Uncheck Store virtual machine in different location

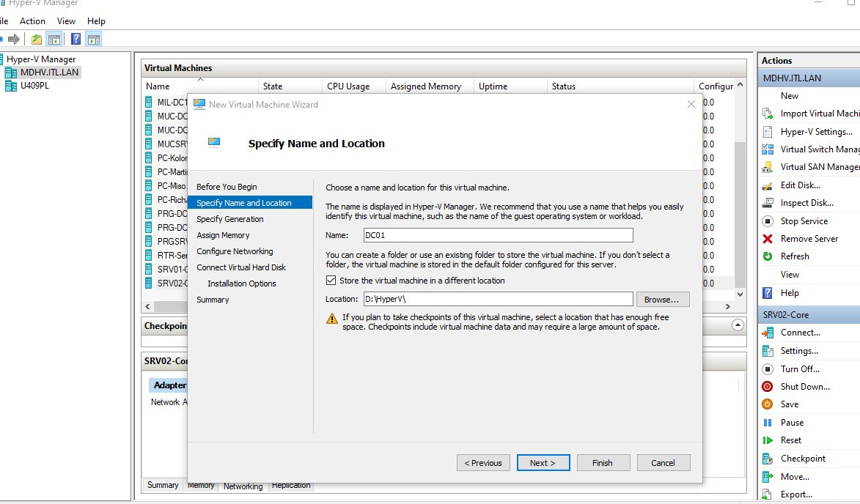tap(331, 281)
